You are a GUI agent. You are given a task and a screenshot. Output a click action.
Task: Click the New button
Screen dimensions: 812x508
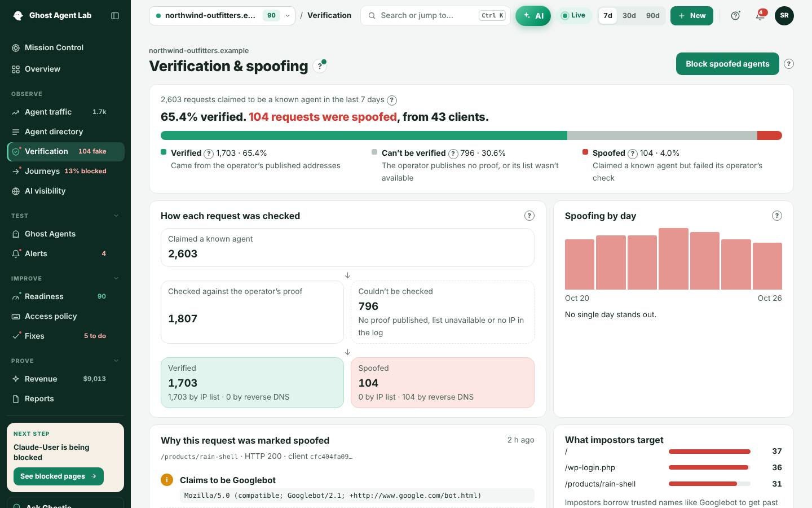692,16
